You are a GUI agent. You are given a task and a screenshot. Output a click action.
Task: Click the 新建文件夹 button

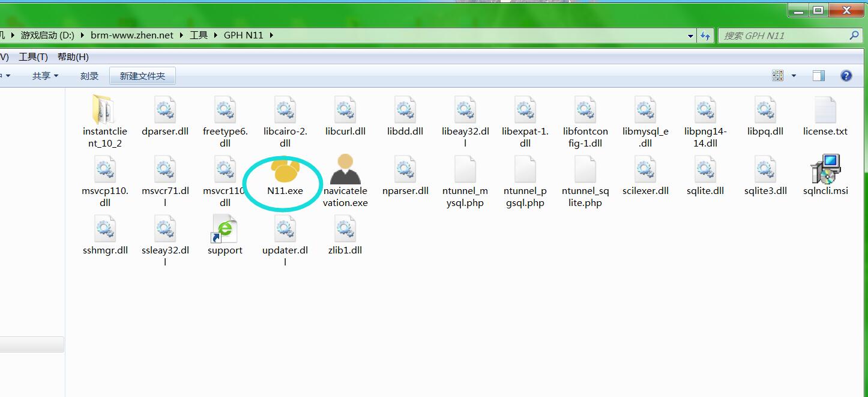(x=142, y=76)
